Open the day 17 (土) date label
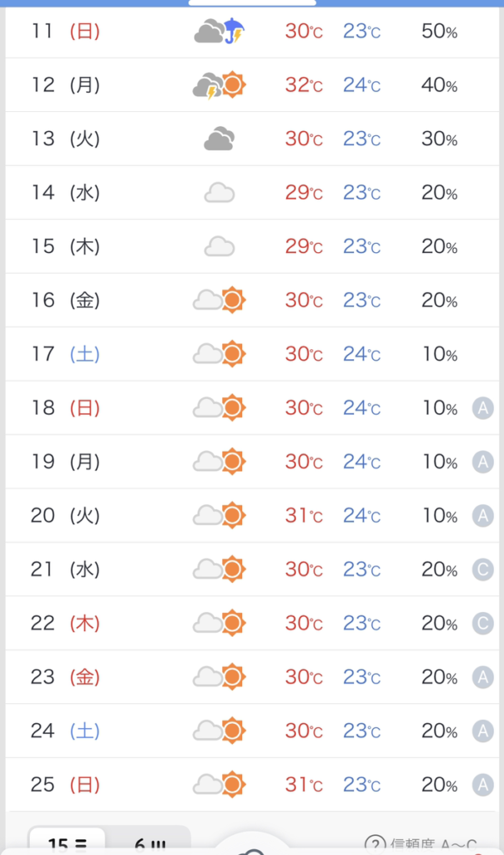The width and height of the screenshot is (504, 855). pyautogui.click(x=65, y=354)
